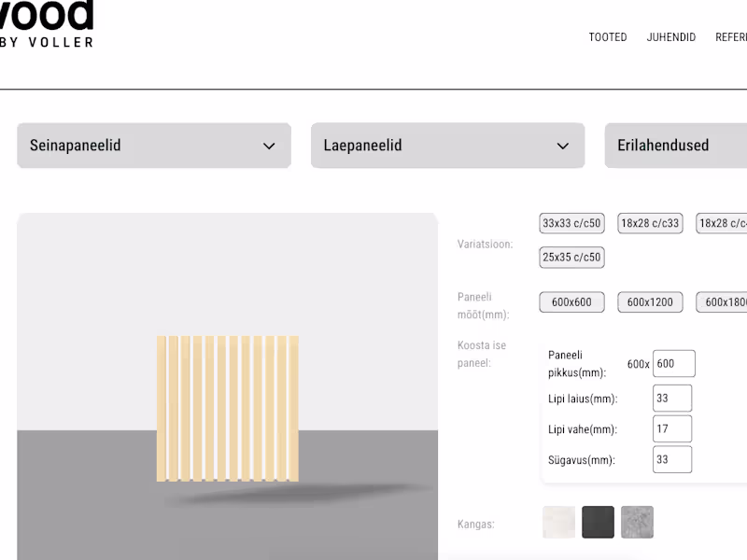Viewport: 747px width, 560px height.
Task: Select the 600x600 panel size
Action: point(571,301)
